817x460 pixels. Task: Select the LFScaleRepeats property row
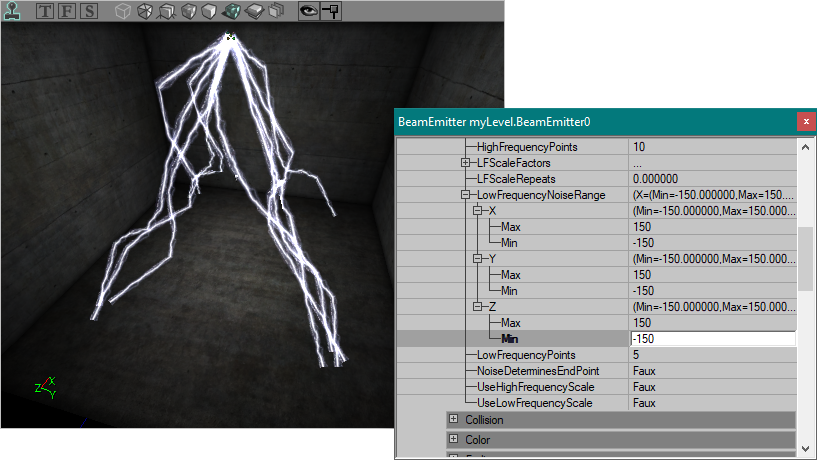[x=597, y=179]
